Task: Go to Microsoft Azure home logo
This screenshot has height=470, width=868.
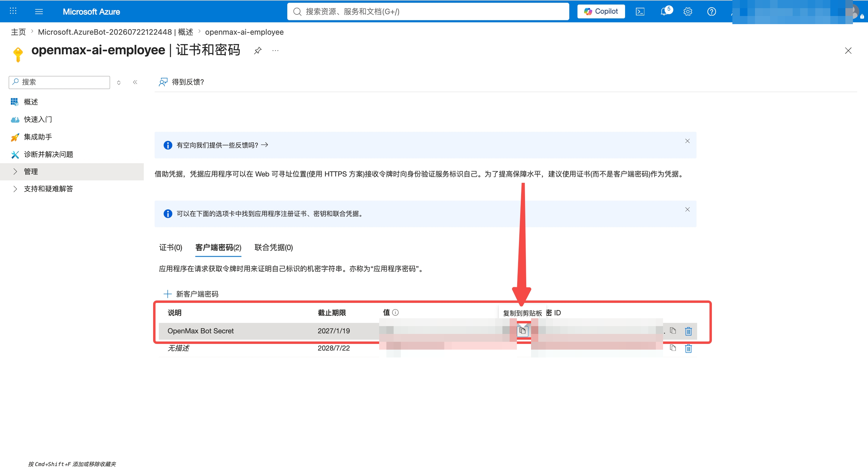Action: click(91, 11)
